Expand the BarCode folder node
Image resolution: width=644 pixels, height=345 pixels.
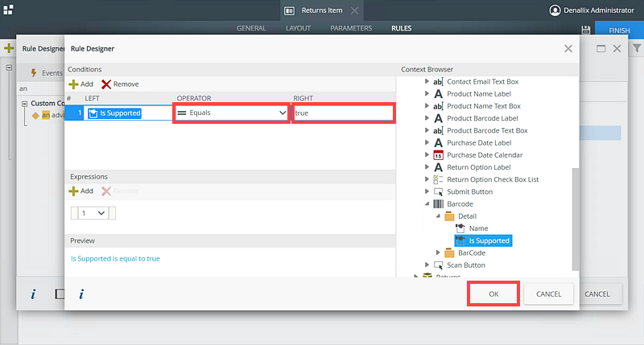tap(438, 253)
